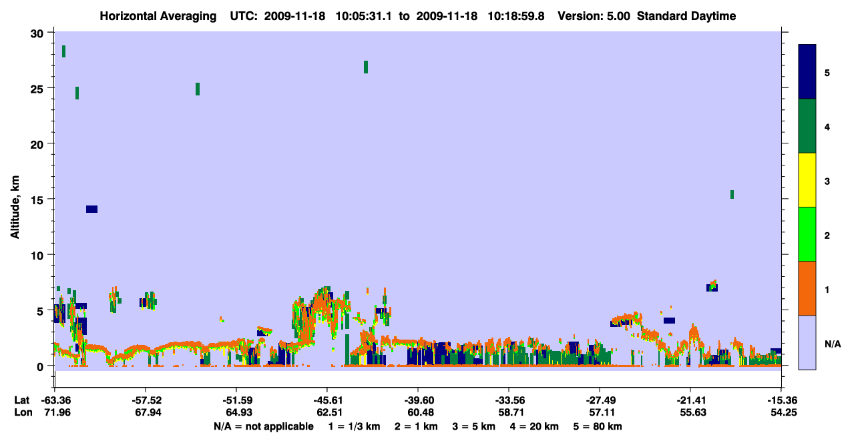Click the "4 = 20 km" legend entry
This screenshot has width=868, height=445.
534,426
